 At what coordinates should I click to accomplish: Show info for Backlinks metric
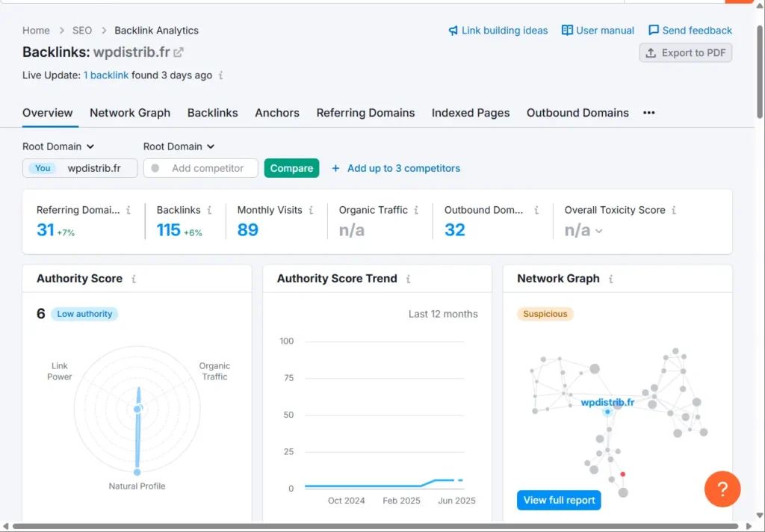pyautogui.click(x=209, y=210)
